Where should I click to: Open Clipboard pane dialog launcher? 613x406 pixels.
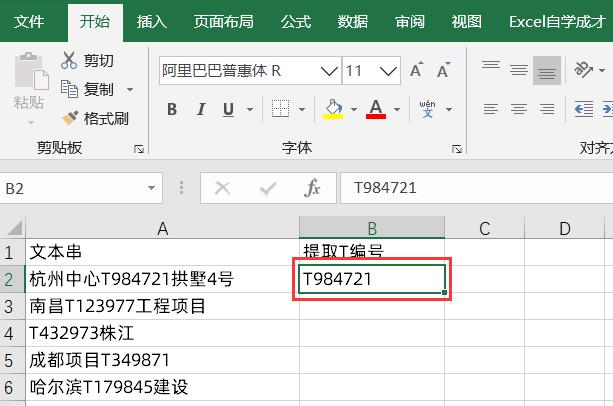point(139,149)
